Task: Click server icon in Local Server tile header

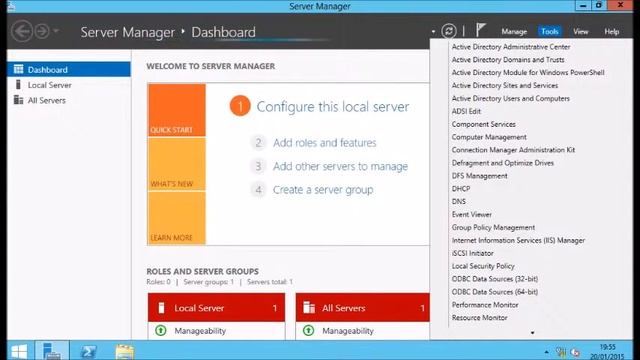Action: coord(161,308)
